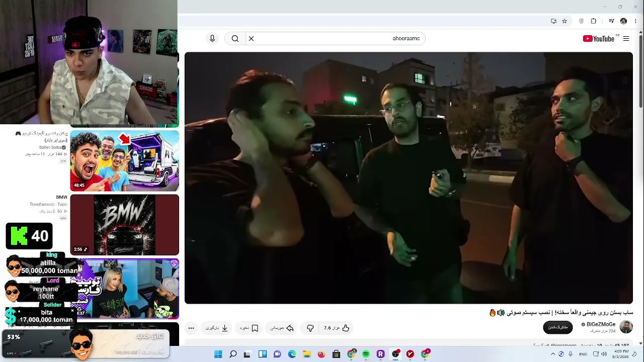Open Microsoft Edge from the taskbar
Image resolution: width=644 pixels, height=362 pixels.
click(x=292, y=354)
